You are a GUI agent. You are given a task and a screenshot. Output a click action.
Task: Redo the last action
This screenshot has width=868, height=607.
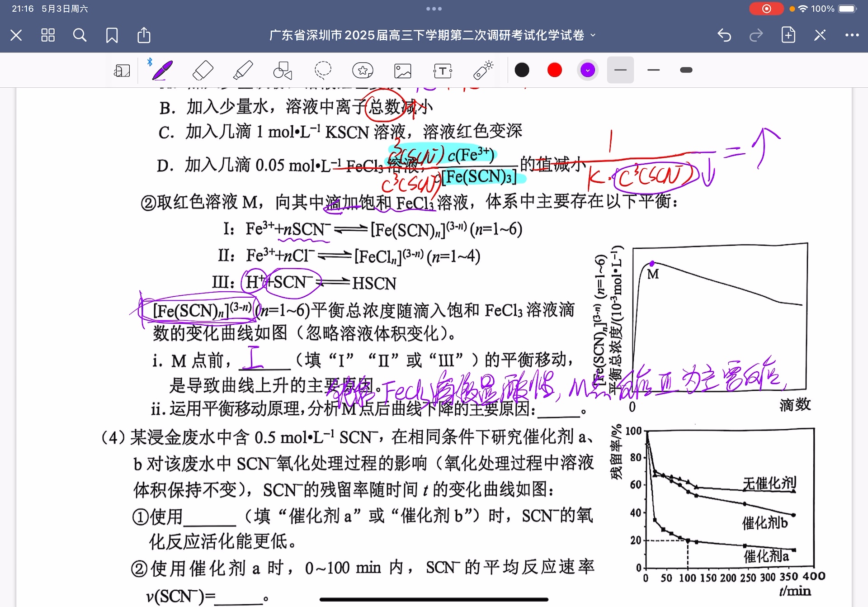click(756, 35)
